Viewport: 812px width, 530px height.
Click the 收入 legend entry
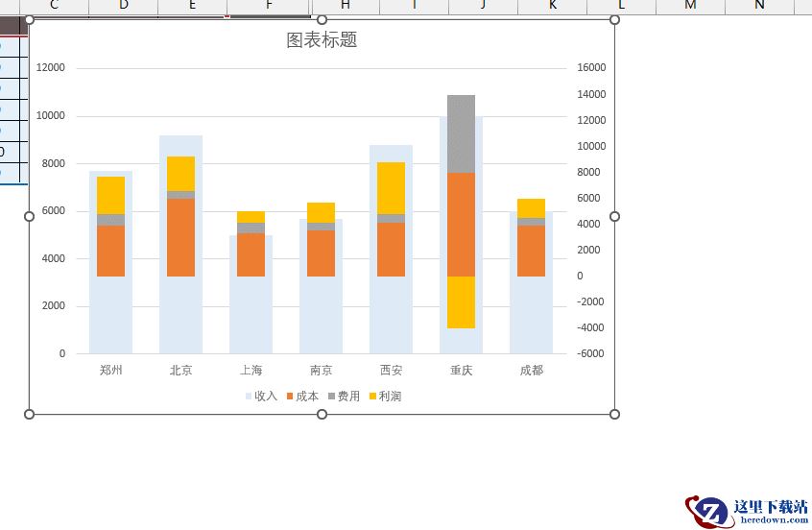click(261, 397)
